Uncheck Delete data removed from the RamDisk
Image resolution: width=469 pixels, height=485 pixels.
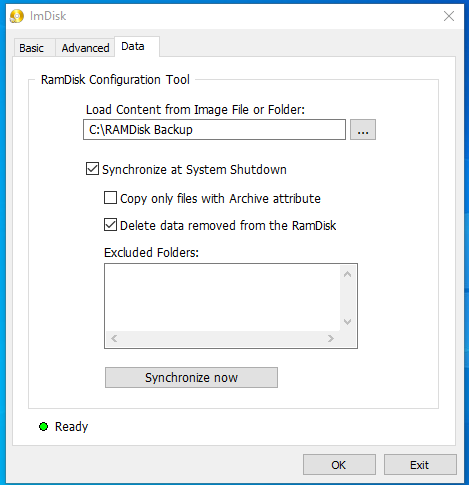110,225
